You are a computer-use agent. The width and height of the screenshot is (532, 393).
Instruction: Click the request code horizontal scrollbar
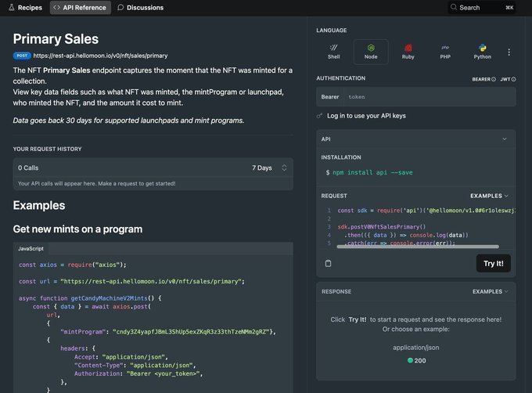(x=418, y=247)
